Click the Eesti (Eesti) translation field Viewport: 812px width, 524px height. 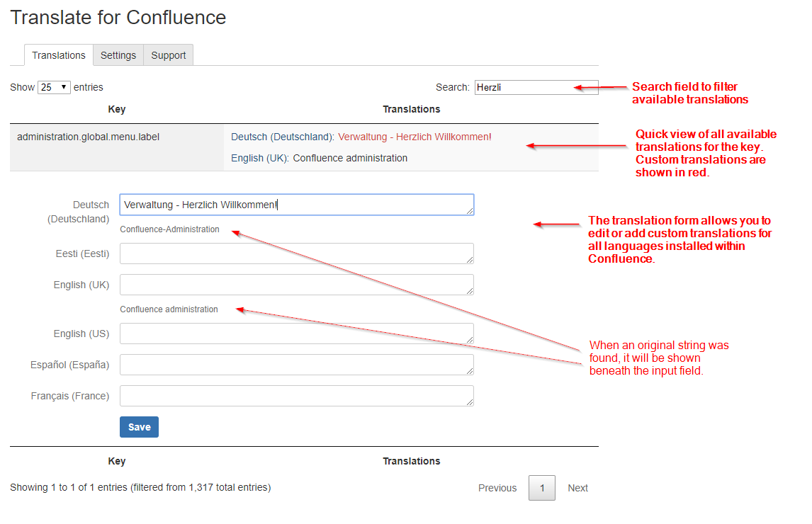click(296, 254)
